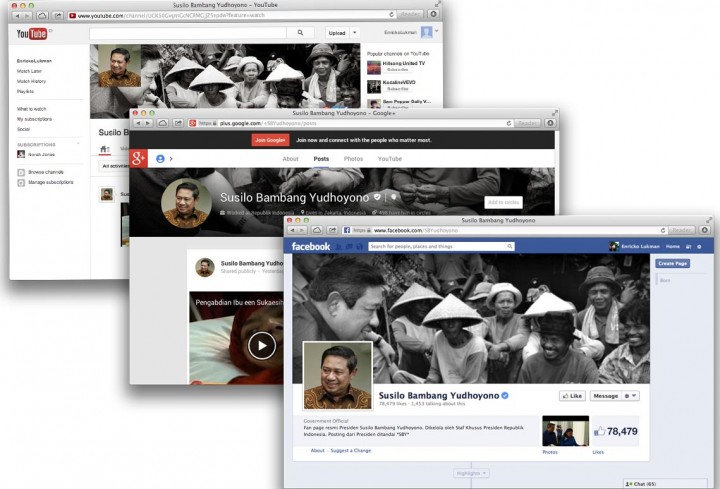Open the Upload dropdown arrow on YouTube
This screenshot has width=720, height=489.
[x=354, y=33]
